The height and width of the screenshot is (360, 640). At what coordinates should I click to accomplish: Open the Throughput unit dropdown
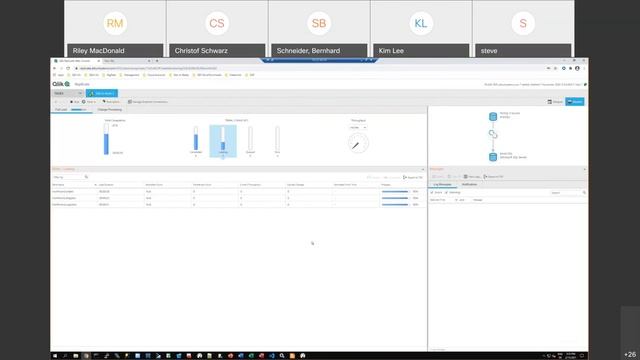pos(358,128)
